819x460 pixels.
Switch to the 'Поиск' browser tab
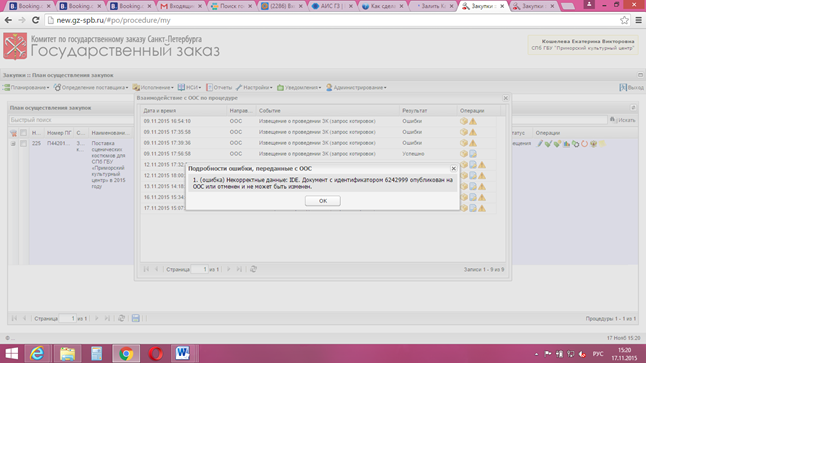pos(231,6)
